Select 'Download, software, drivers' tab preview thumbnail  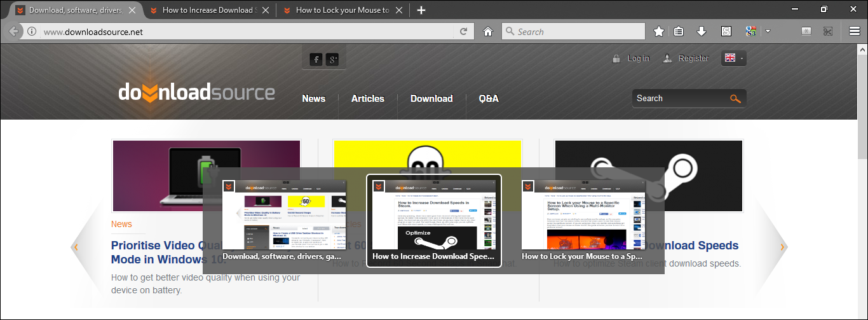pyautogui.click(x=284, y=221)
